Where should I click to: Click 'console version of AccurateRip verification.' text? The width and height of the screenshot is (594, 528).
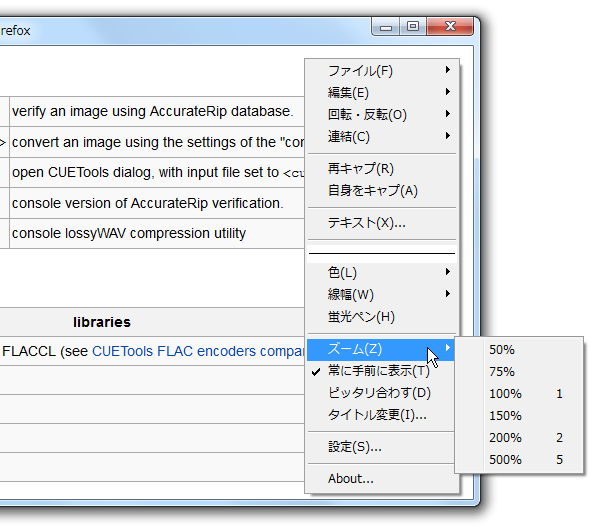[x=148, y=203]
